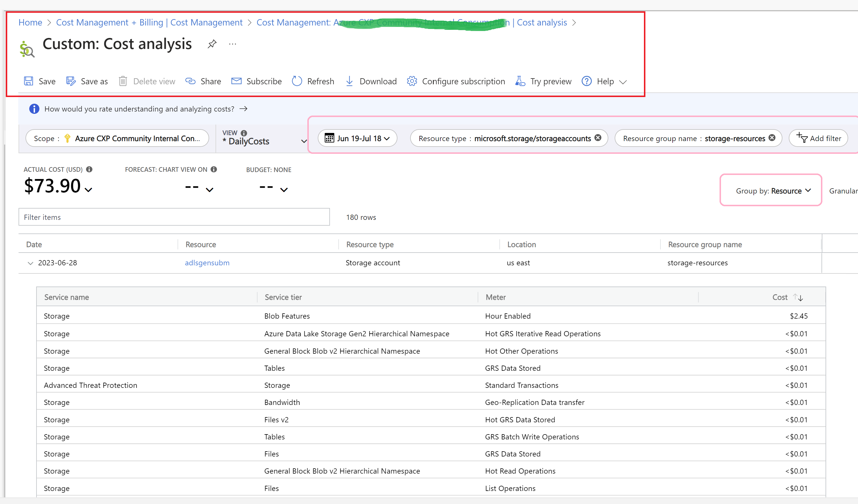
Task: Click the Cost analysis magnifier logo icon
Action: click(27, 49)
